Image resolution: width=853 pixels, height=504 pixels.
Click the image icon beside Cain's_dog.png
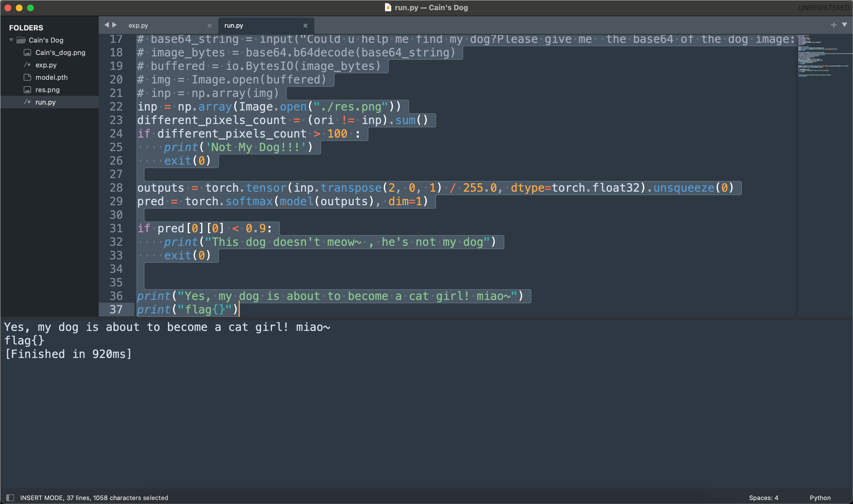click(x=28, y=53)
